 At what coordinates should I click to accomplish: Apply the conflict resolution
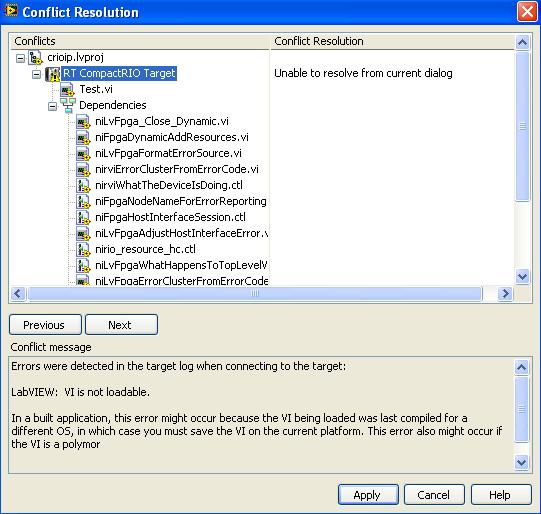pos(368,495)
